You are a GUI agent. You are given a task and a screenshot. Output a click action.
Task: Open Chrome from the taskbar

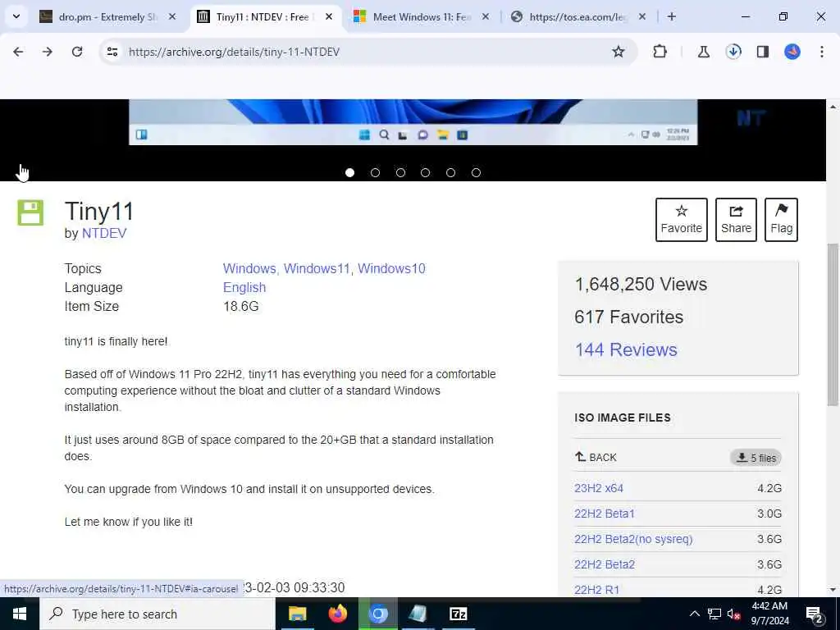[377, 614]
